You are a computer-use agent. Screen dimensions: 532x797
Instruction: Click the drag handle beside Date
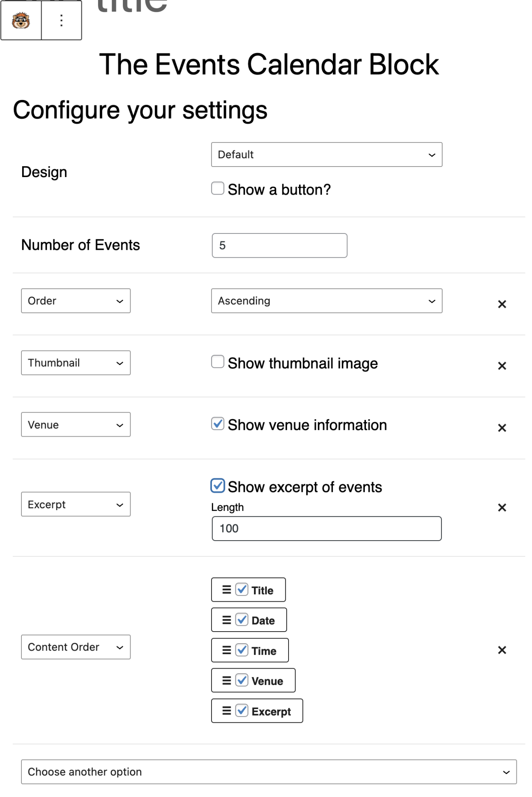click(x=226, y=620)
